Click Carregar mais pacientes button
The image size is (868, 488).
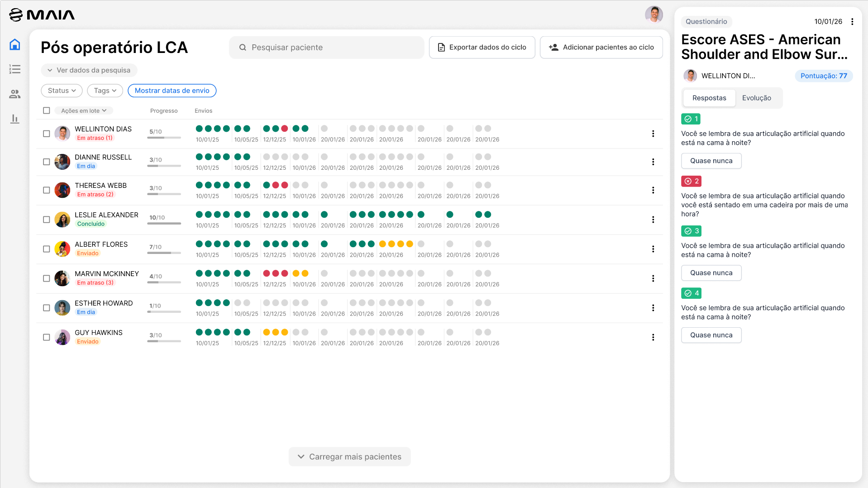349,457
